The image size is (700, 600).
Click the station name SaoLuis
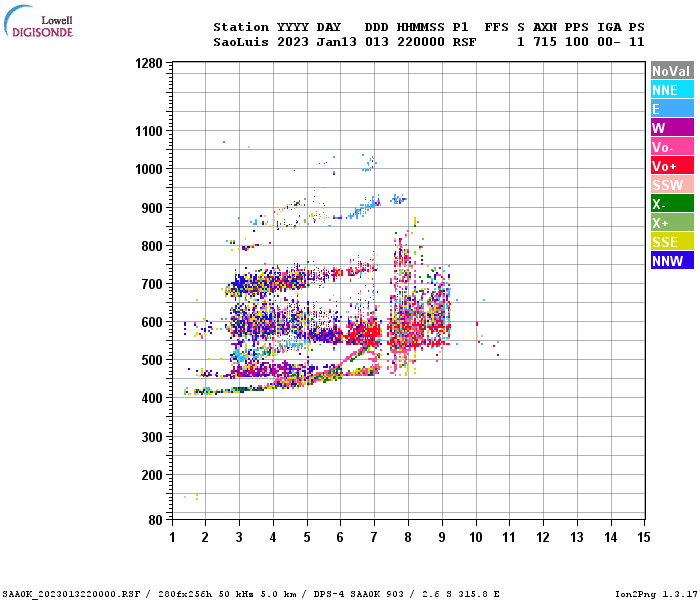pos(241,42)
